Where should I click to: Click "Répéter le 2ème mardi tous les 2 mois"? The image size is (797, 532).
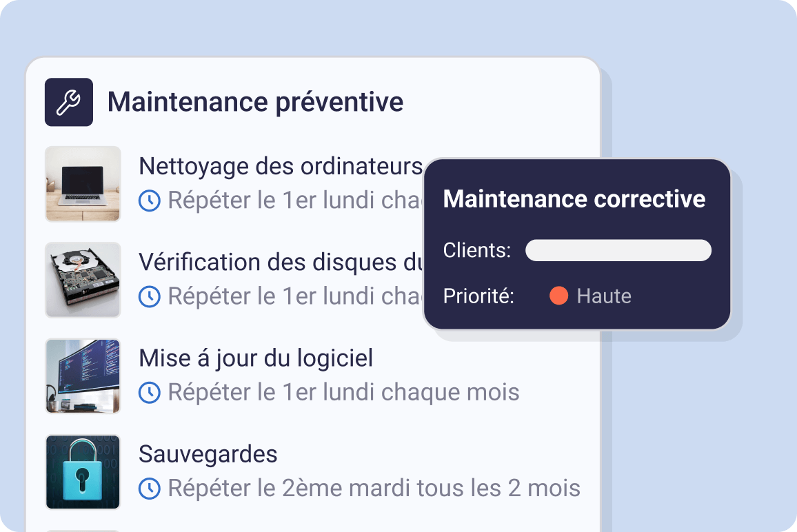click(x=374, y=489)
